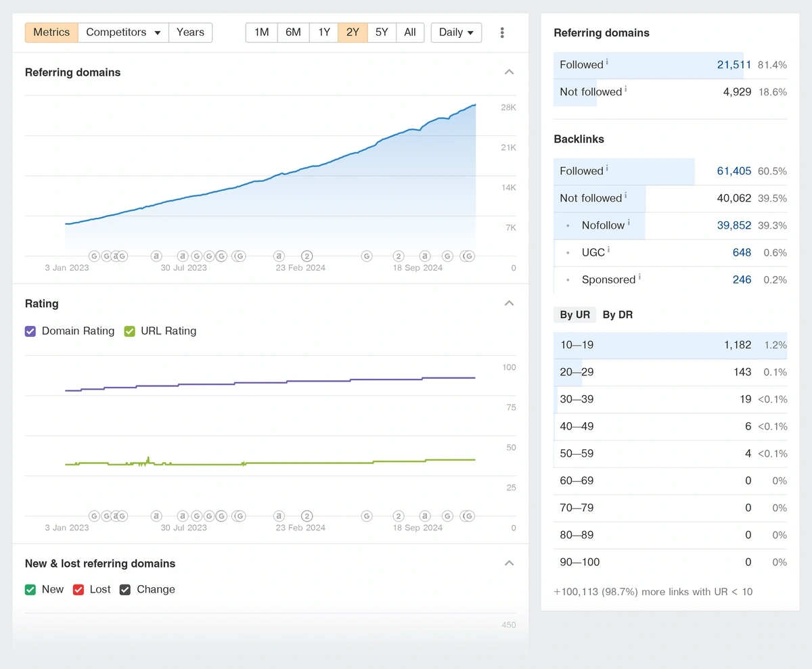Click the 1,182 backlinks count value
Screen dimensions: 812x669
click(x=738, y=345)
